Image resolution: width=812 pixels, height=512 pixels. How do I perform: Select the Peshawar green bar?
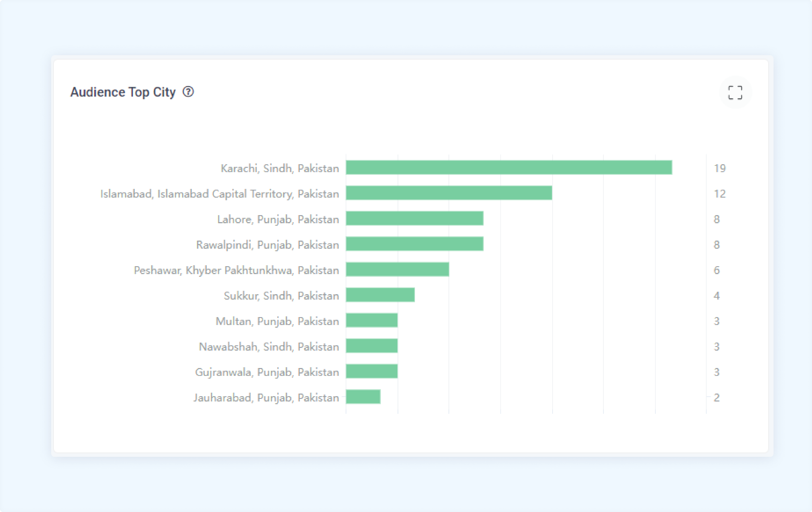pyautogui.click(x=397, y=269)
